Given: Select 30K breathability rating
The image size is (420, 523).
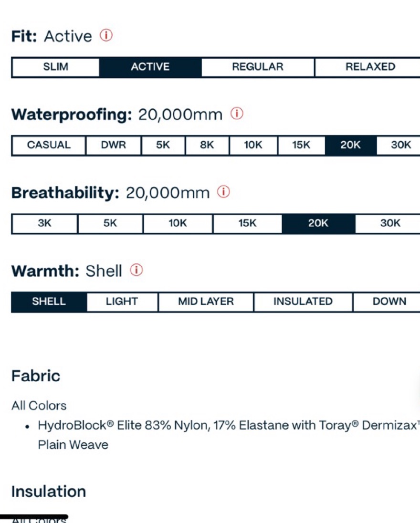Looking at the screenshot, I should tap(388, 223).
